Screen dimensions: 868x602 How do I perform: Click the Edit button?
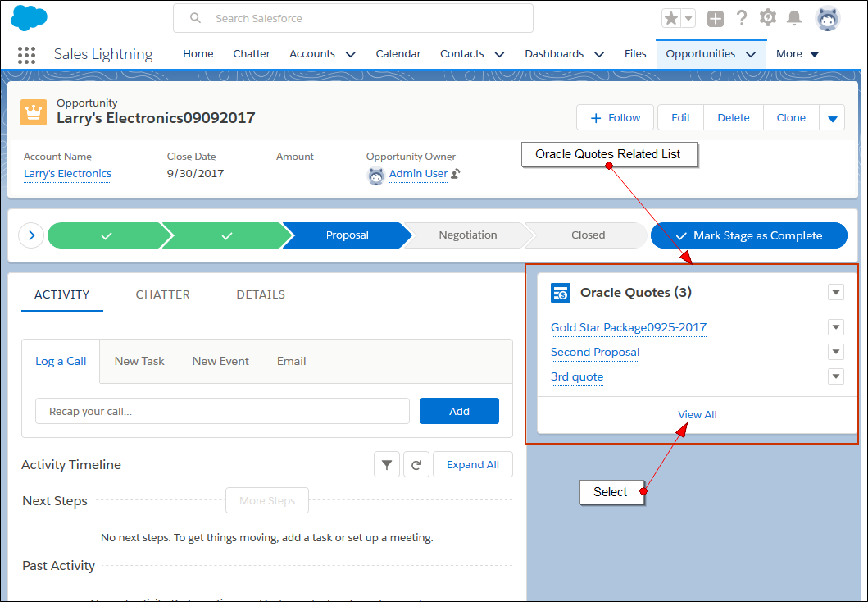click(x=680, y=117)
